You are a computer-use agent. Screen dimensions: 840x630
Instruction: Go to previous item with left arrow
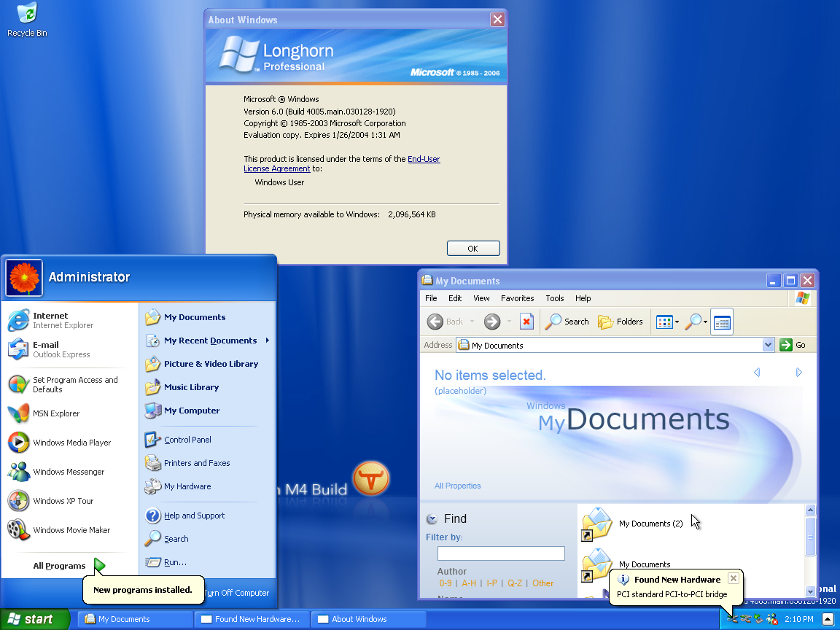point(757,373)
